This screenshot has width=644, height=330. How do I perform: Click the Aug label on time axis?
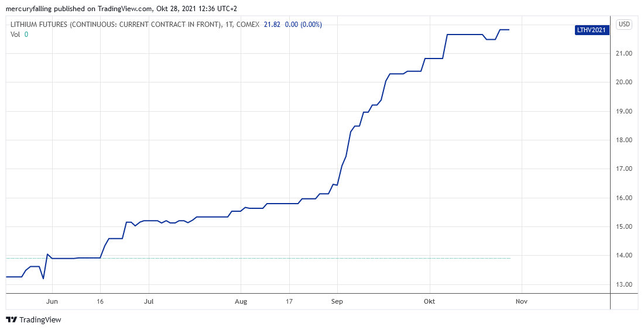[241, 302]
